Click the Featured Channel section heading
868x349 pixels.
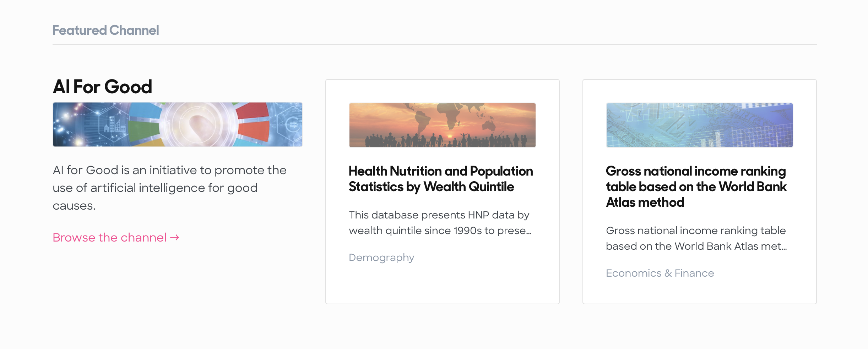click(x=105, y=30)
